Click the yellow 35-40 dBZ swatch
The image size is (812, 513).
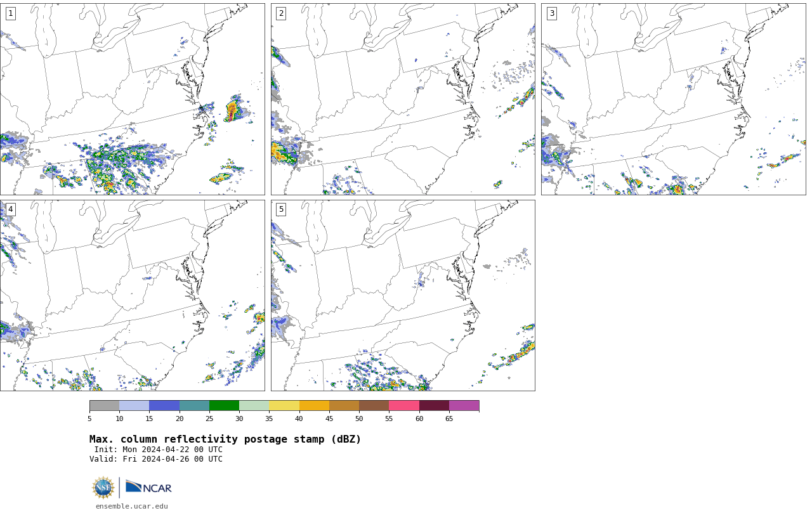(x=284, y=406)
